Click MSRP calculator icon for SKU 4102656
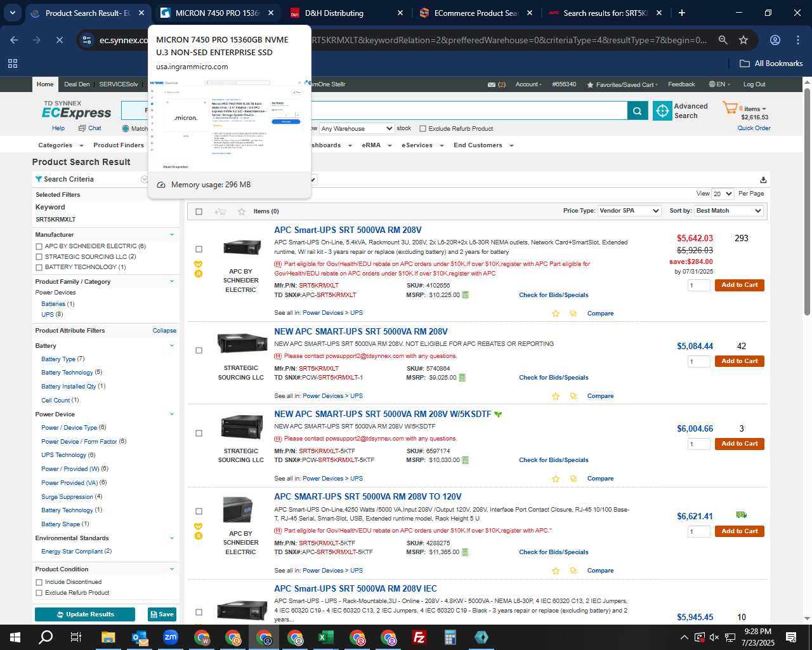 click(466, 295)
